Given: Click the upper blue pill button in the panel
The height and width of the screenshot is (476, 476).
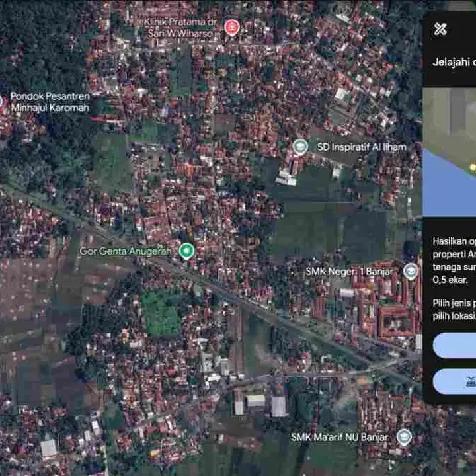Looking at the screenshot, I should [454, 345].
